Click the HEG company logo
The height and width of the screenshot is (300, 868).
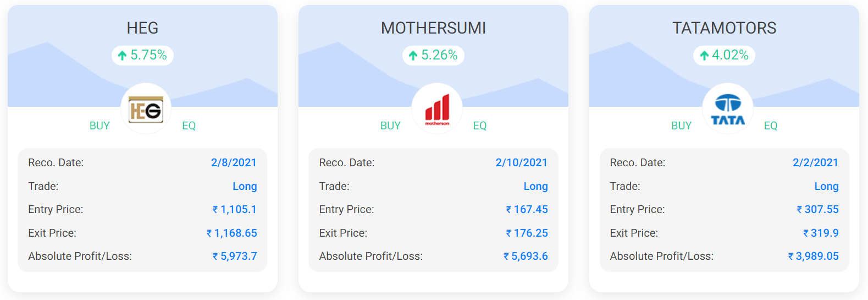pos(146,109)
